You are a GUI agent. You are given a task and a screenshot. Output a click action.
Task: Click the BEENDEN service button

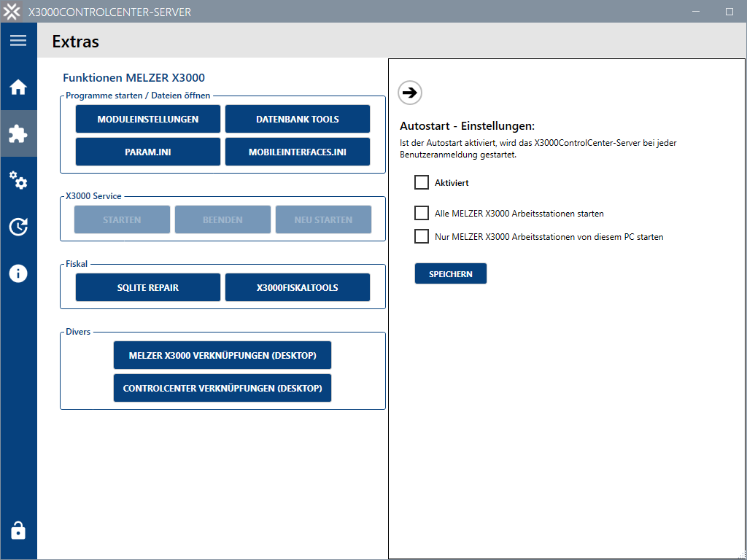coord(223,219)
